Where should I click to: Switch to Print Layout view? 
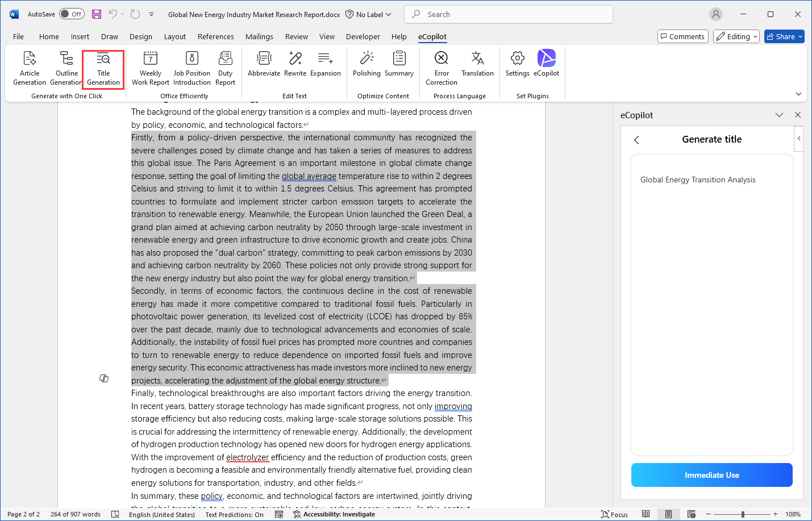(x=668, y=514)
